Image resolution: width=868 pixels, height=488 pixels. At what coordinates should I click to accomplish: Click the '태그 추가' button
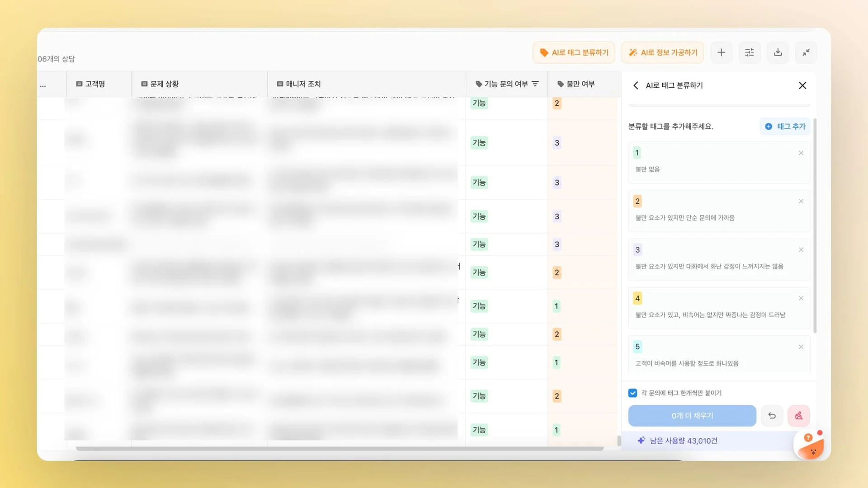[x=785, y=127]
